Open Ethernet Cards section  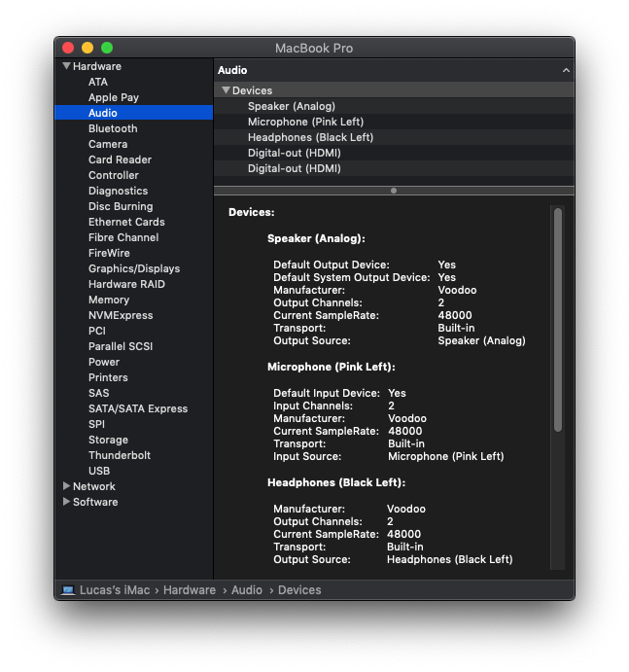click(126, 222)
